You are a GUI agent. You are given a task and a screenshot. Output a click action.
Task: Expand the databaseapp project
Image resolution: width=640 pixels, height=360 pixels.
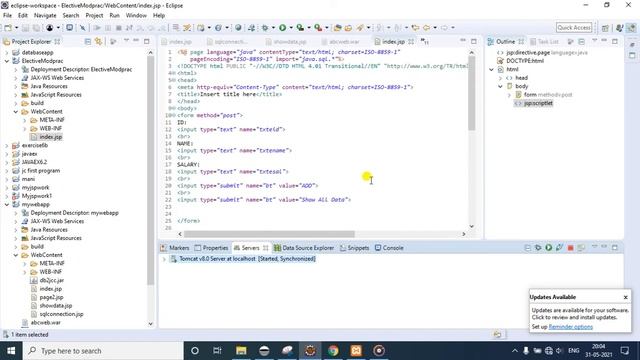7,53
